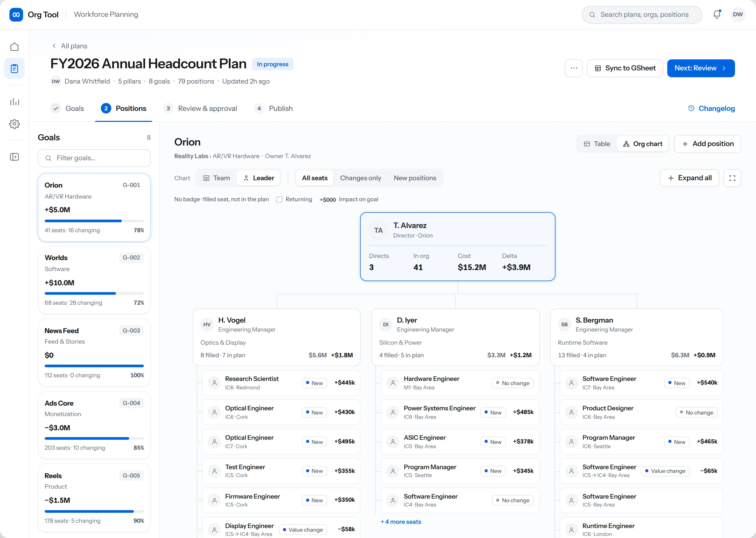Click the Next: Review button
This screenshot has width=756, height=538.
point(701,68)
